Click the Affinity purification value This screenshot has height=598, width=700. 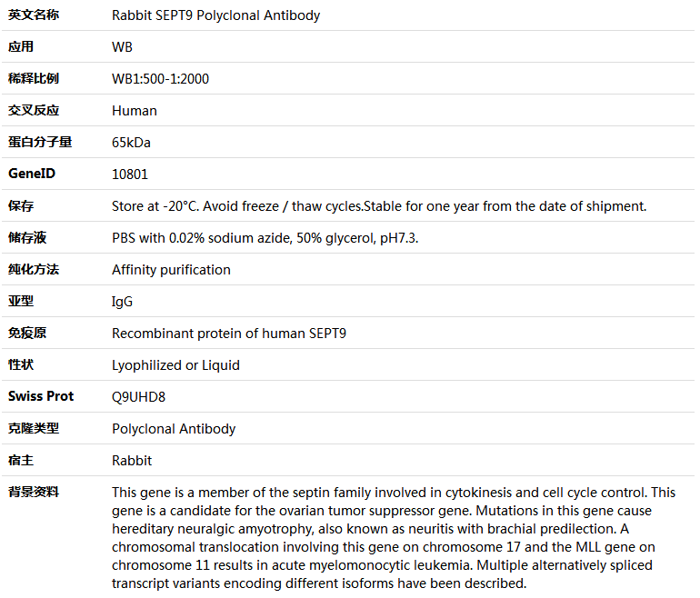point(171,270)
